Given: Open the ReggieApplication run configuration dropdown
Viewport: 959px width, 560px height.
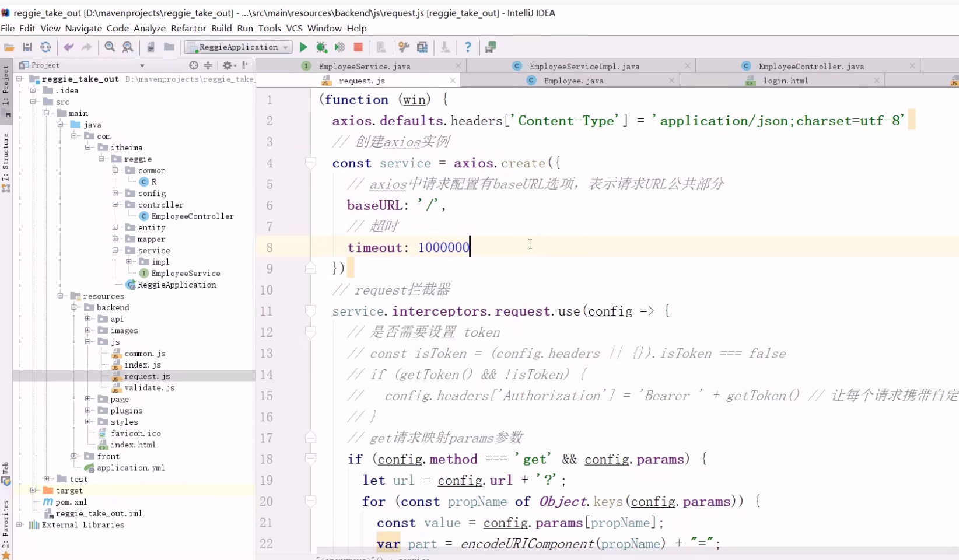Looking at the screenshot, I should [238, 47].
